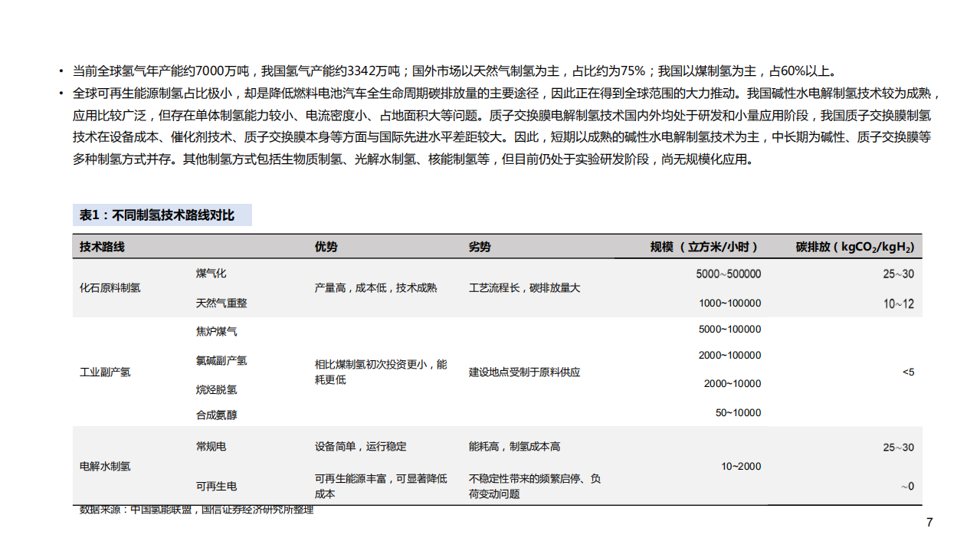Screen dimensions: 980x551
Task: Click the 技术路线 column header
Action: coord(96,247)
